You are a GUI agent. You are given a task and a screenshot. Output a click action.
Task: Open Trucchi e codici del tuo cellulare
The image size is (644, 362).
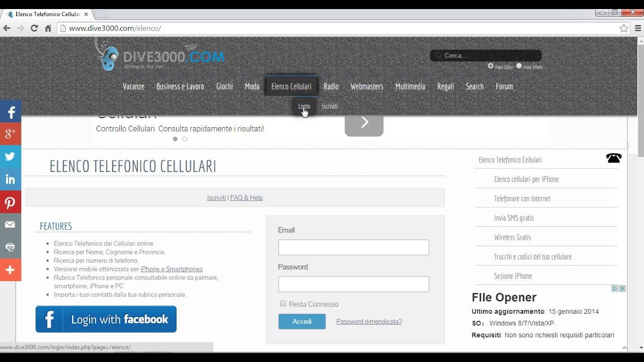tap(533, 256)
